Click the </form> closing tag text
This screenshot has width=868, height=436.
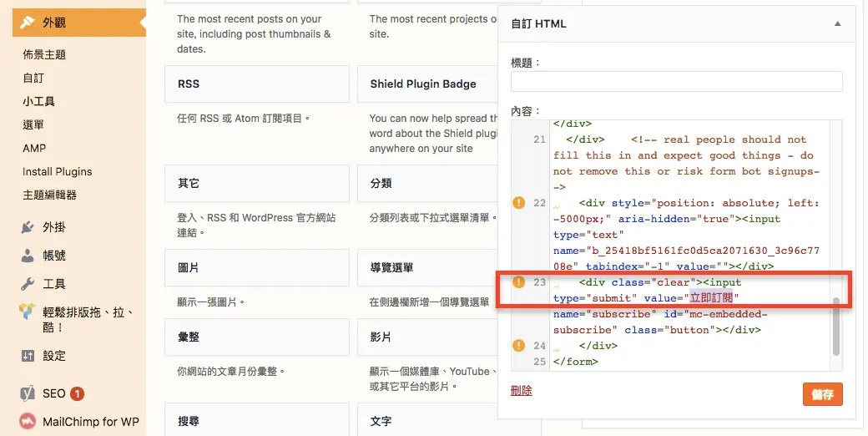(576, 362)
